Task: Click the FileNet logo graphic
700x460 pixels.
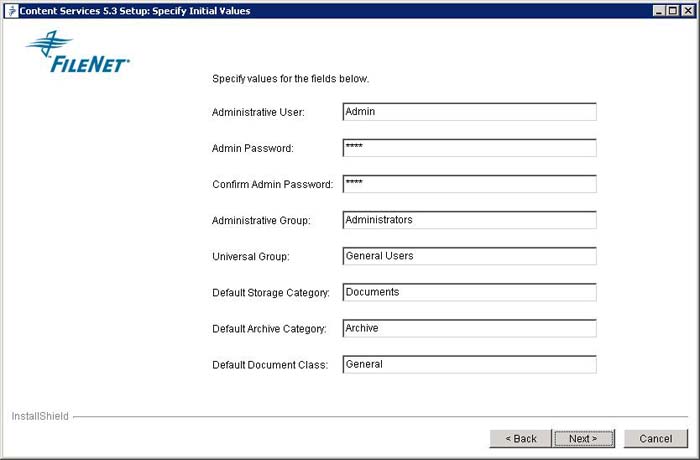Action: coord(78,52)
